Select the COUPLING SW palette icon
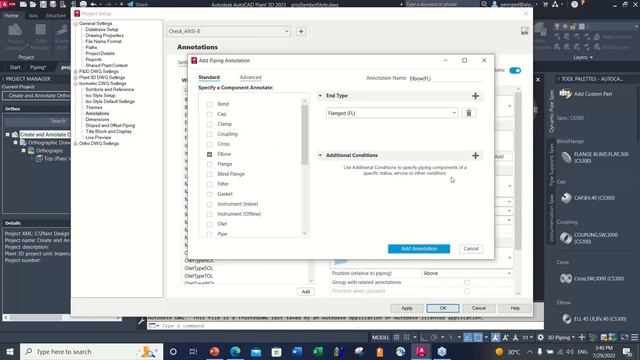The width and height of the screenshot is (640, 360). [x=566, y=238]
